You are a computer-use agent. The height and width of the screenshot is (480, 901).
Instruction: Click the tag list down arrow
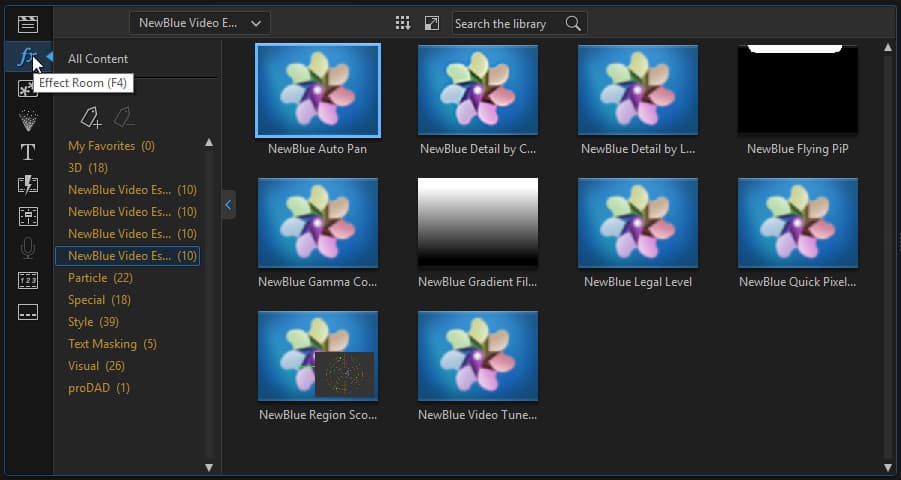click(x=209, y=467)
